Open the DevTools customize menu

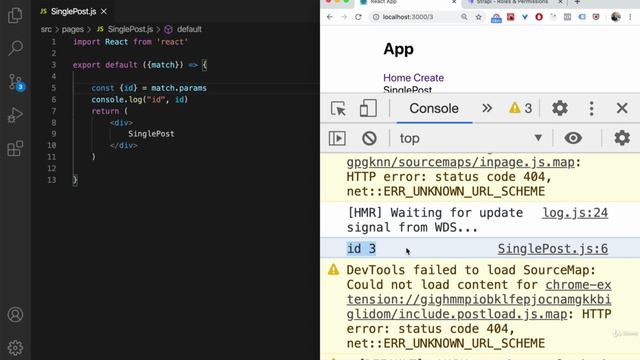coord(591,109)
